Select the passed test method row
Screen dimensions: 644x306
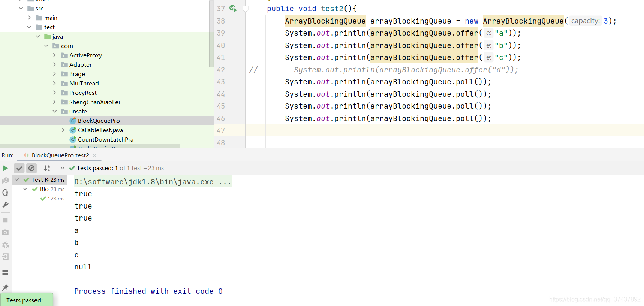point(40,199)
